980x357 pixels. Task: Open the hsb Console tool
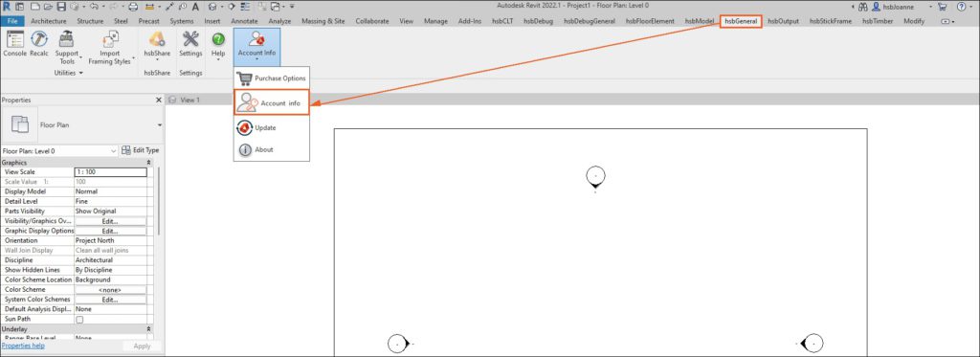pos(15,45)
